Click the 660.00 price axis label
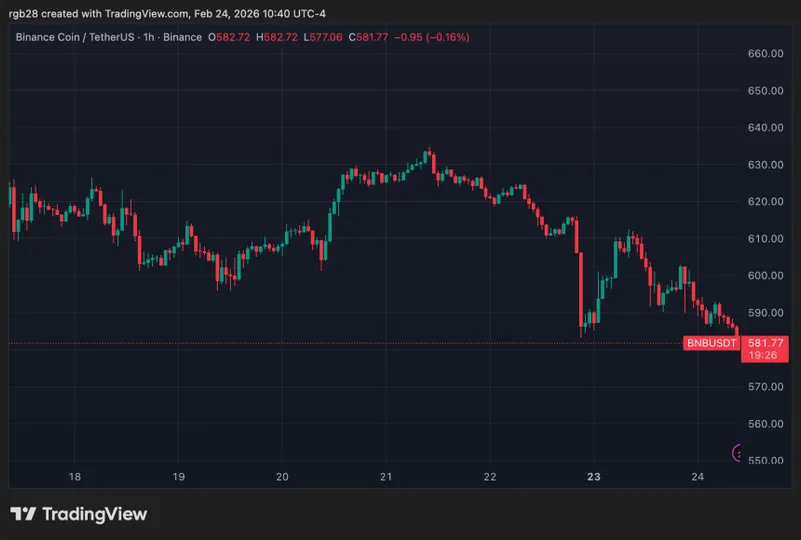The image size is (801, 540). (765, 54)
